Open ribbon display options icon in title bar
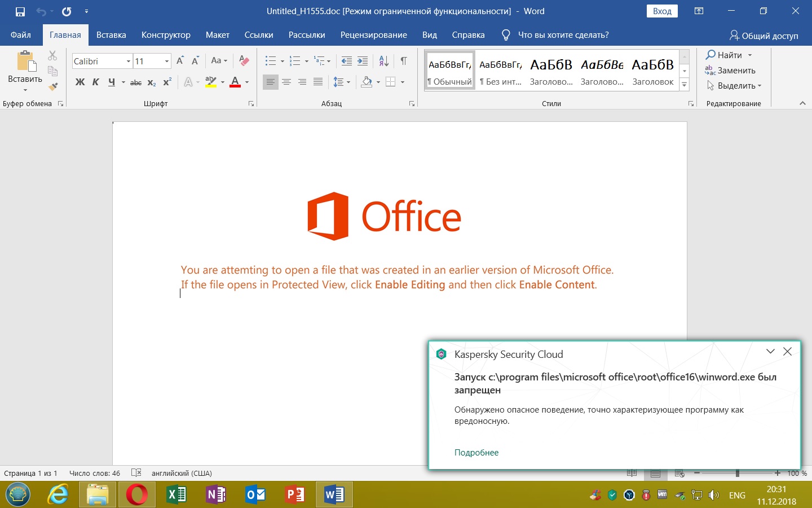Image resolution: width=812 pixels, height=508 pixels. [699, 11]
